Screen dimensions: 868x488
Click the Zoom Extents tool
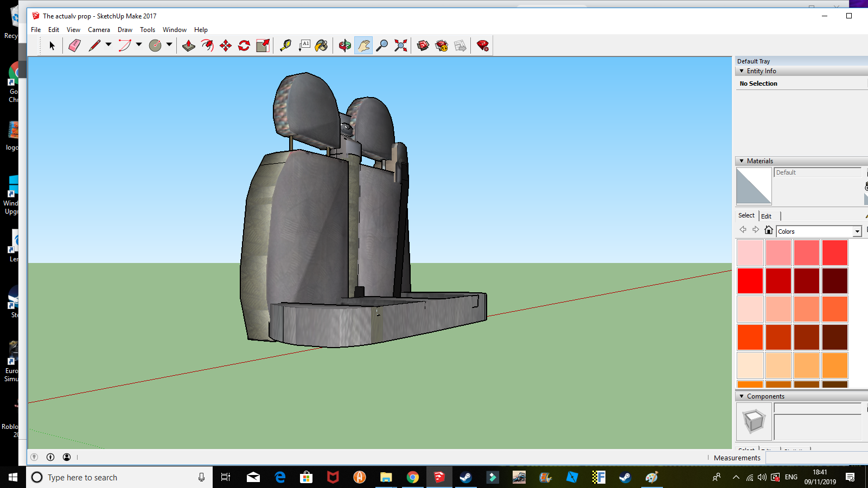coord(400,46)
